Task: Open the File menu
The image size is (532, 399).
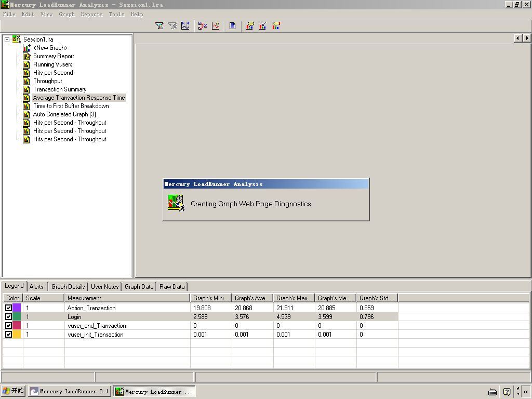Action: tap(9, 14)
